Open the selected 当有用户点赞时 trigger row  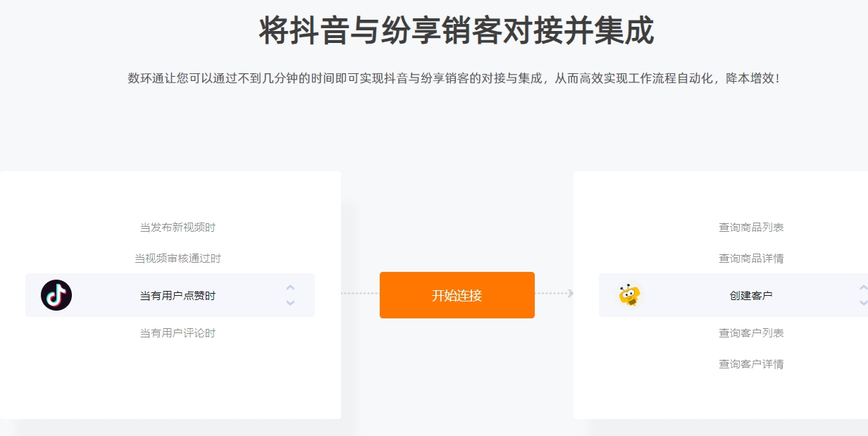(170, 295)
